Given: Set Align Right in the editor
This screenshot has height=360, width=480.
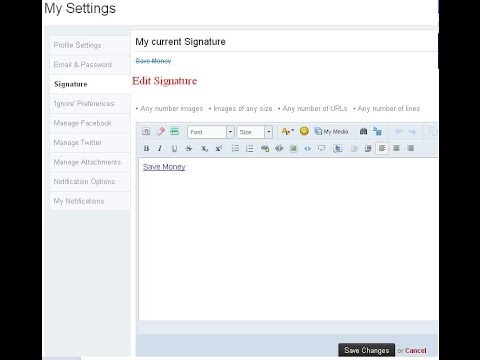Looking at the screenshot, I should (x=410, y=148).
